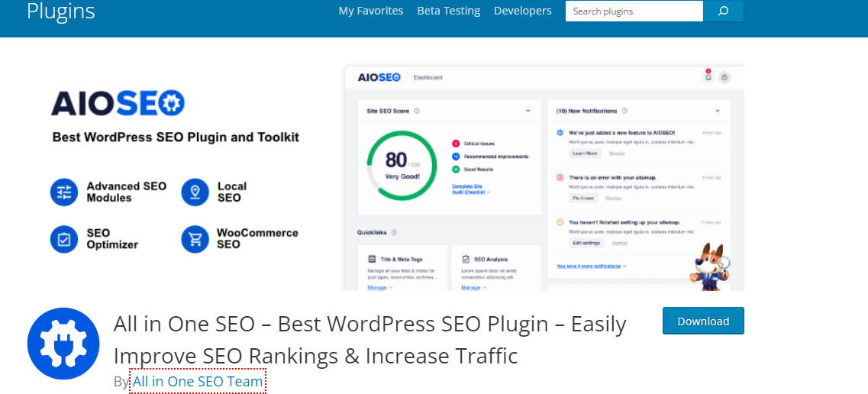Click the orange warning icon on sitemap setup notification
This screenshot has height=394, width=868.
[x=560, y=222]
